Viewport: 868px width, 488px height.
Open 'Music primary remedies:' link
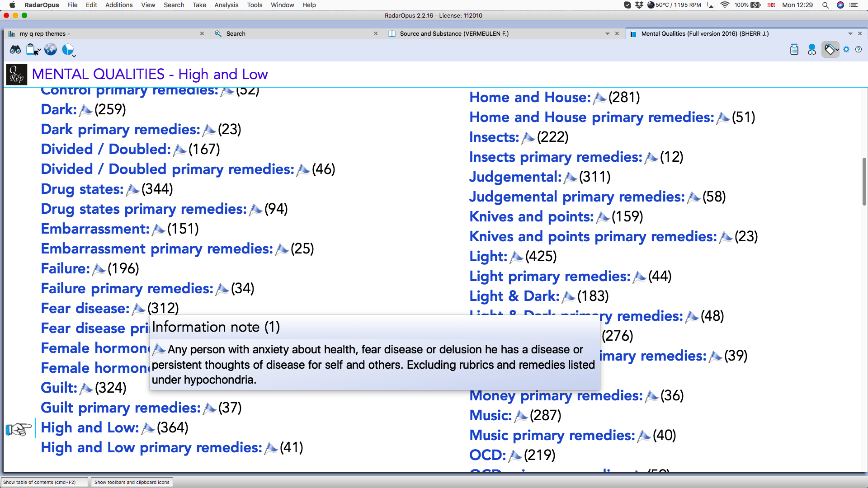tap(552, 436)
